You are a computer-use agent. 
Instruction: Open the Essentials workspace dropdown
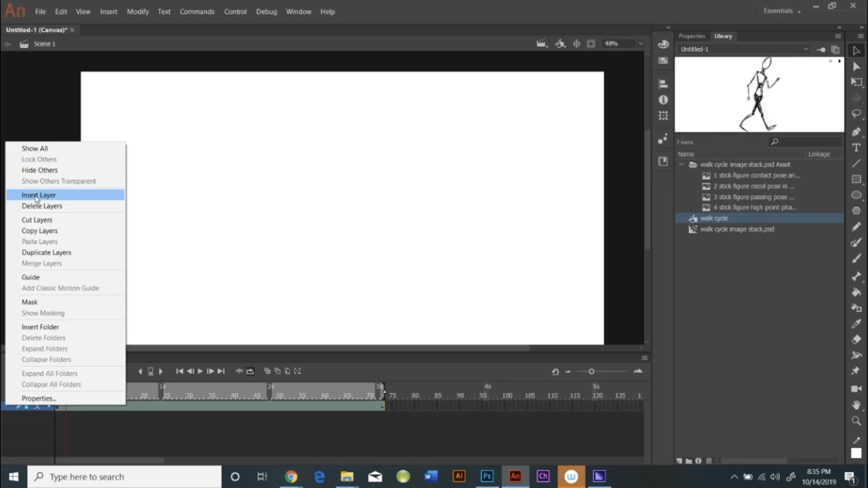pyautogui.click(x=778, y=10)
